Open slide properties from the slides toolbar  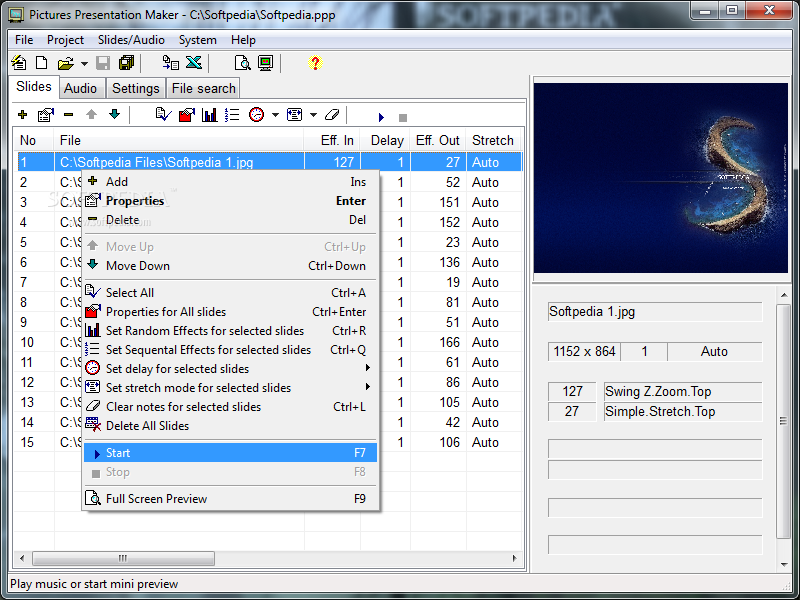coord(45,115)
